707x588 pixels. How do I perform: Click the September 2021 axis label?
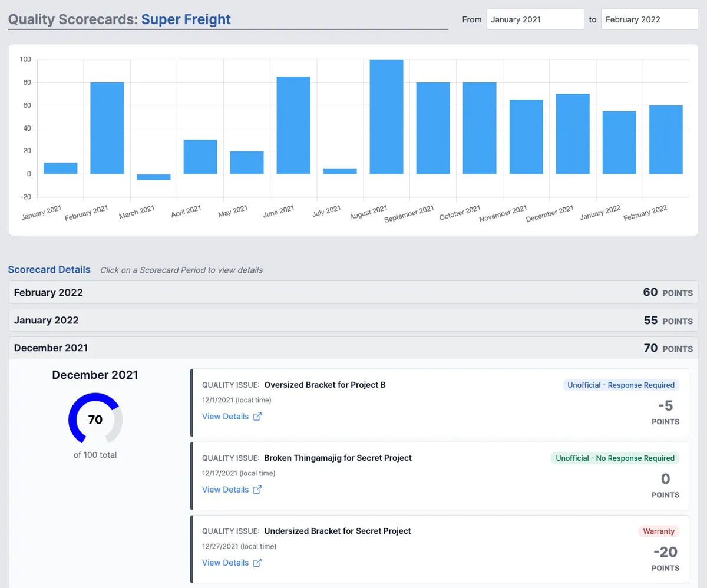(409, 213)
